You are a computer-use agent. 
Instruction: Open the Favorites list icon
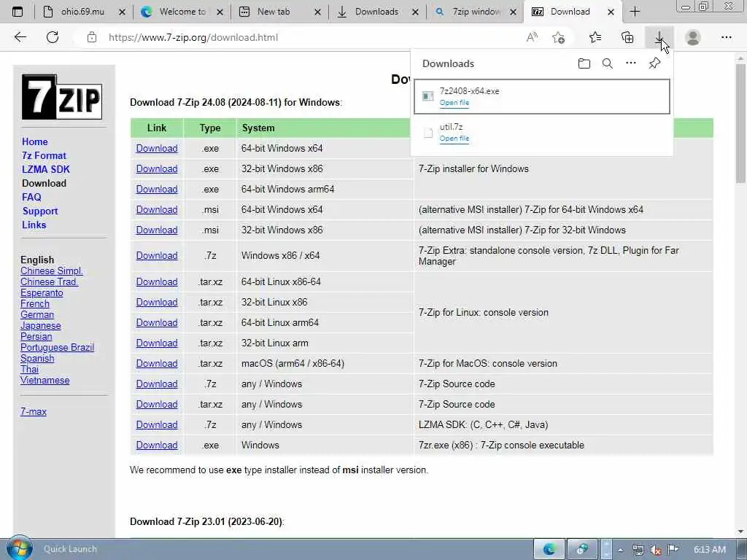click(x=595, y=37)
